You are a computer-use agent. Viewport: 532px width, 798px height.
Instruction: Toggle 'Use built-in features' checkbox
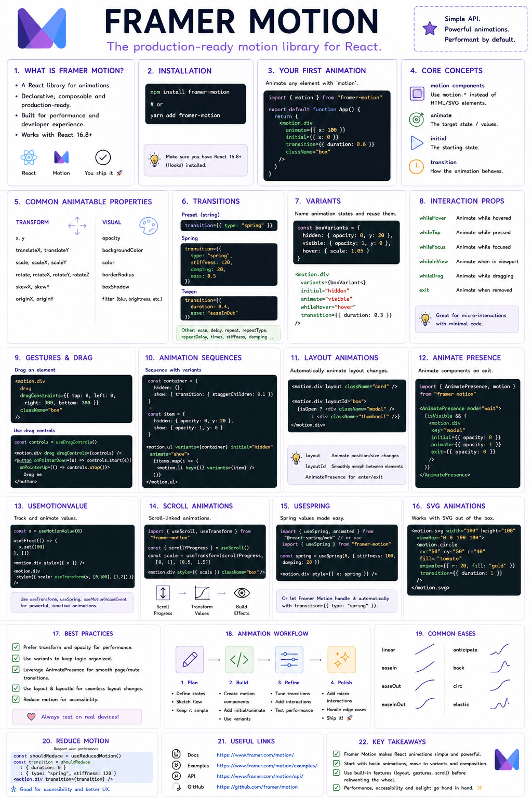336,773
